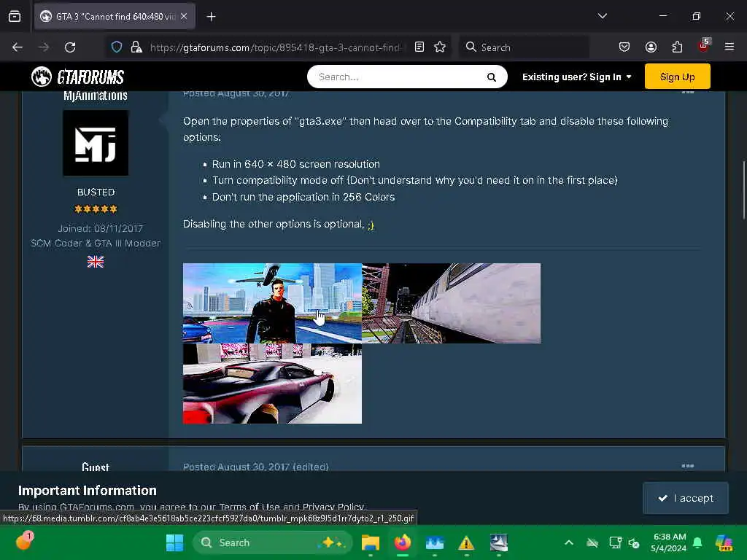
Task: Go to GTAForums home logo
Action: [x=77, y=77]
